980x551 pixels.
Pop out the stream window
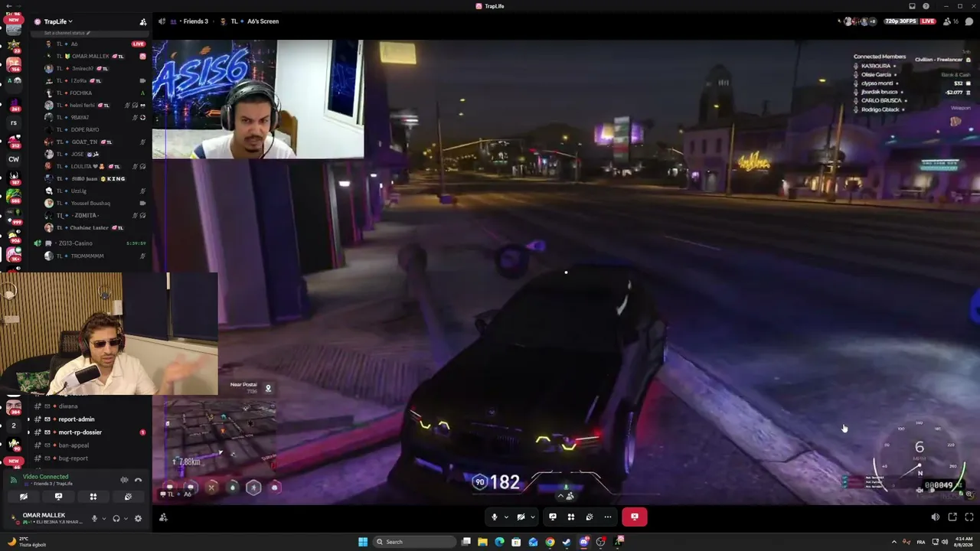pos(952,517)
